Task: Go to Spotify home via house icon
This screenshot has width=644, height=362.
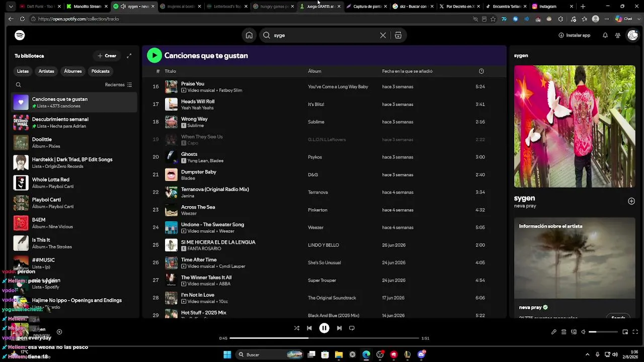Action: (x=249, y=35)
